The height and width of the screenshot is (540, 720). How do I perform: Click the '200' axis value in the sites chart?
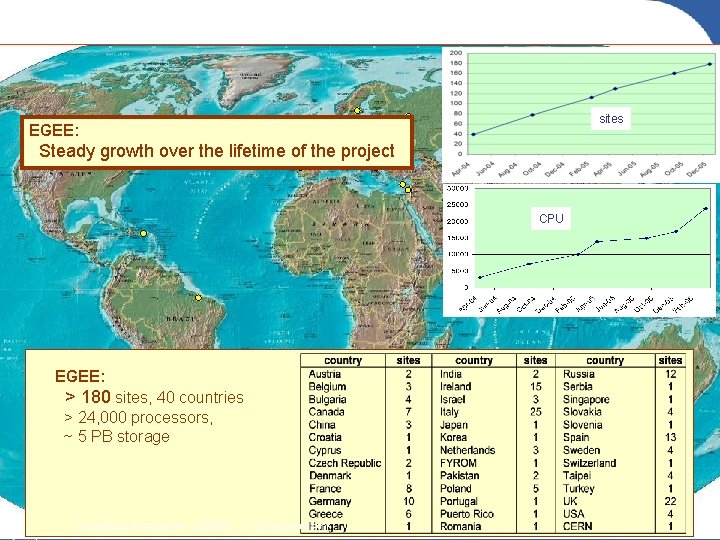pyautogui.click(x=456, y=53)
